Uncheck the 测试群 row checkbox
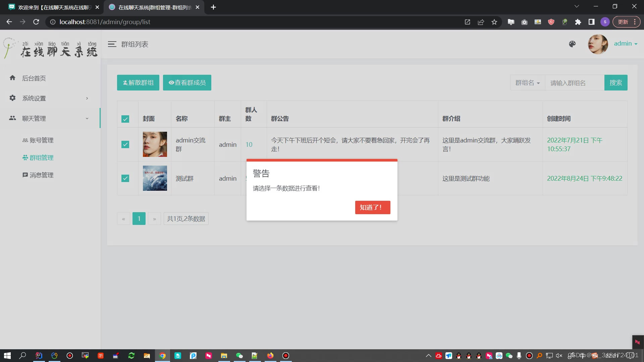The image size is (644, 362). 125,178
